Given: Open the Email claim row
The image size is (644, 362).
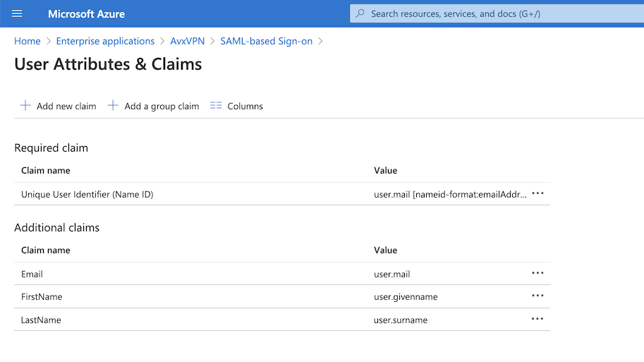Looking at the screenshot, I should (32, 274).
